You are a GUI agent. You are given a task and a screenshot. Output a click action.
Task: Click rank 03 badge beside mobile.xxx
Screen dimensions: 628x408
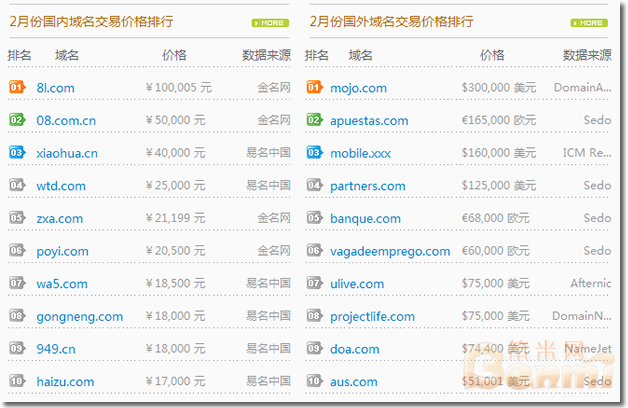pyautogui.click(x=315, y=153)
